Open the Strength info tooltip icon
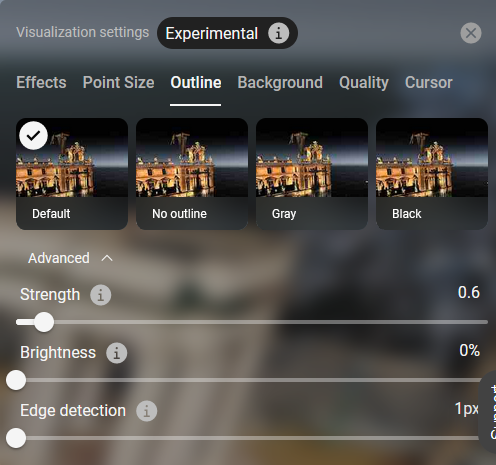 pyautogui.click(x=101, y=295)
